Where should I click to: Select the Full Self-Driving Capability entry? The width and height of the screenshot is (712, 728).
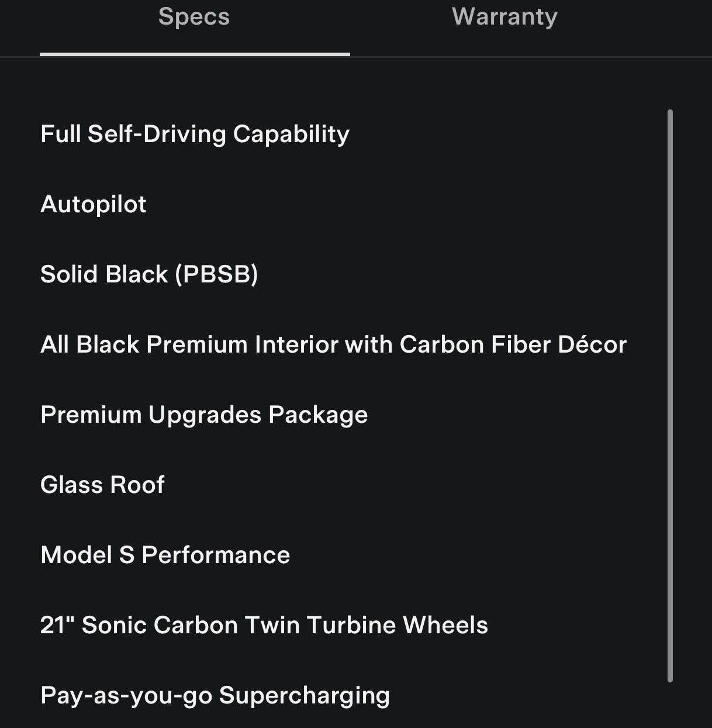pyautogui.click(x=195, y=134)
